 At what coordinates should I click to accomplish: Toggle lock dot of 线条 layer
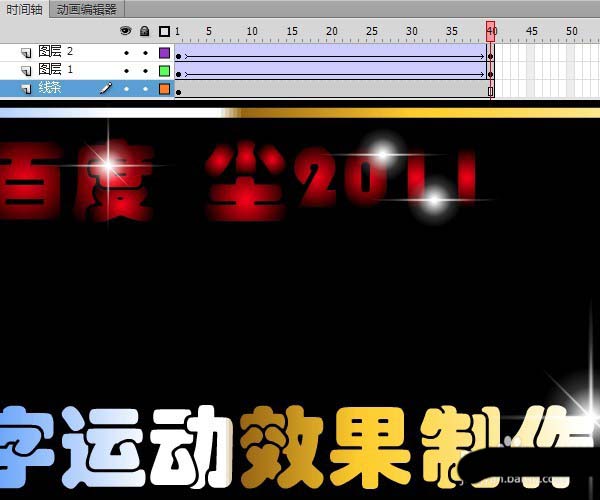pyautogui.click(x=145, y=89)
